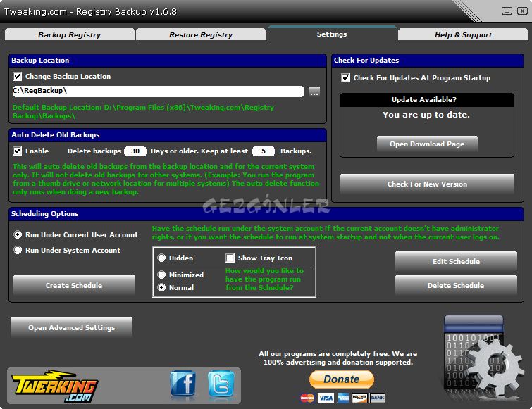
Task: Click the Donate button
Action: 341,379
